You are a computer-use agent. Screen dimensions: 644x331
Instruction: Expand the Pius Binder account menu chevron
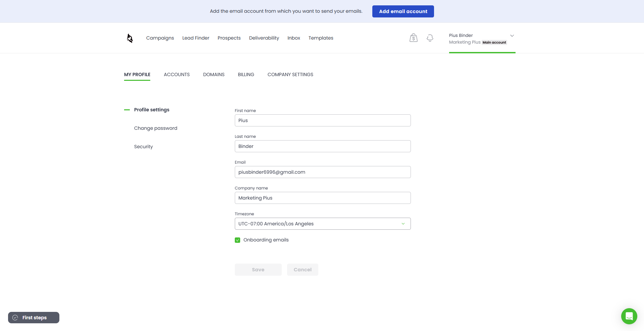pyautogui.click(x=512, y=36)
